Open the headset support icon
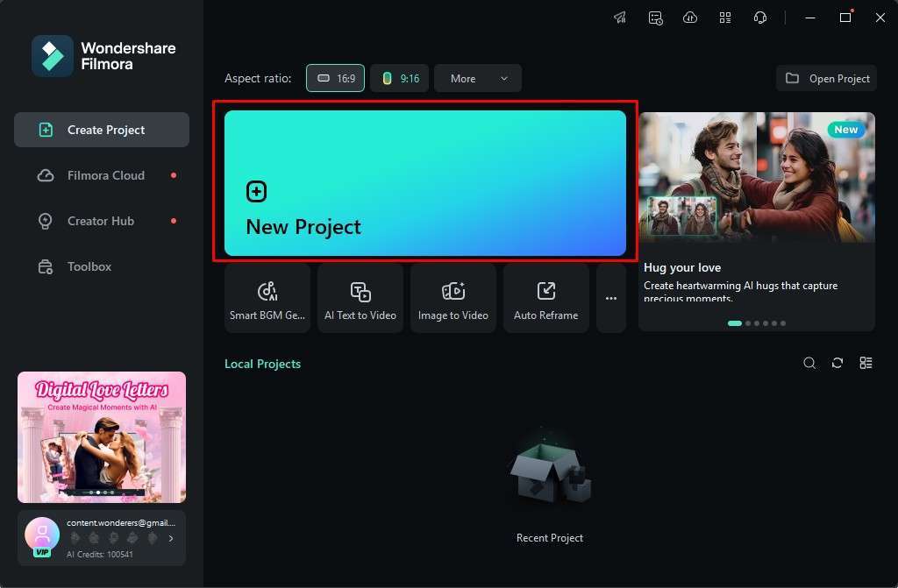The image size is (898, 588). [x=760, y=18]
